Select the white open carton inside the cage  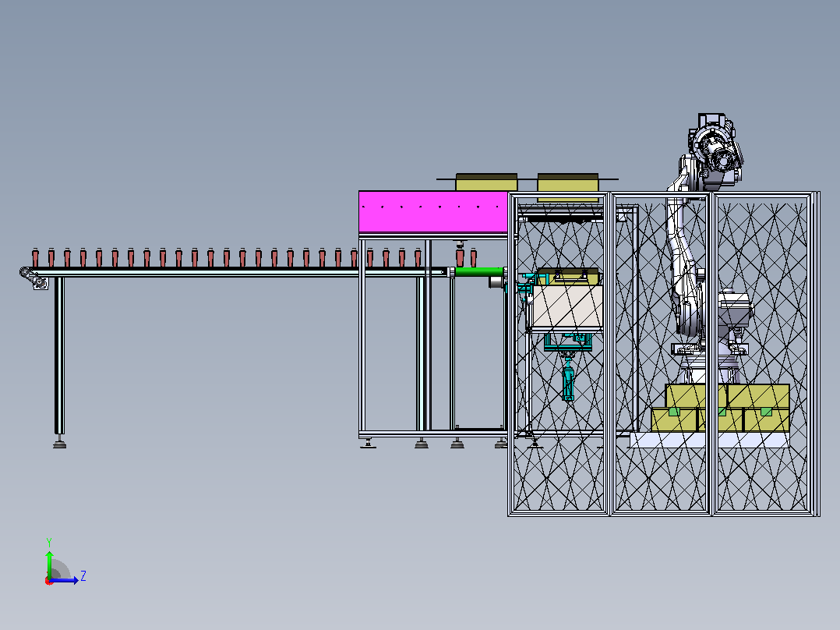point(567,306)
